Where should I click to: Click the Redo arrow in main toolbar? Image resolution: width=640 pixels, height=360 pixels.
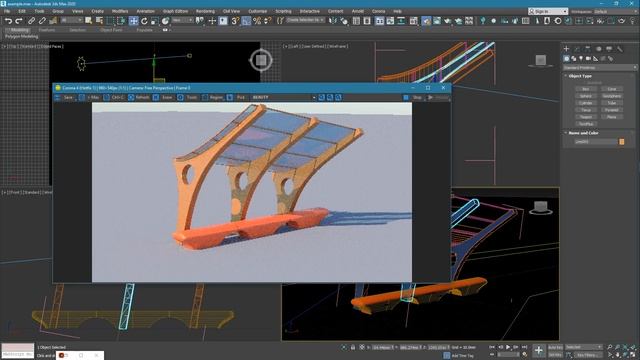(19, 21)
